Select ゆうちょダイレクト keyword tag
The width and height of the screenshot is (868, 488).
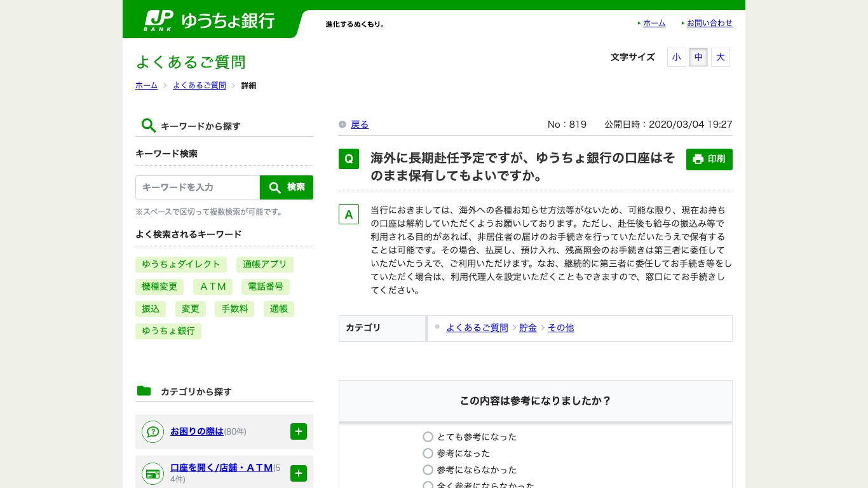pyautogui.click(x=181, y=264)
